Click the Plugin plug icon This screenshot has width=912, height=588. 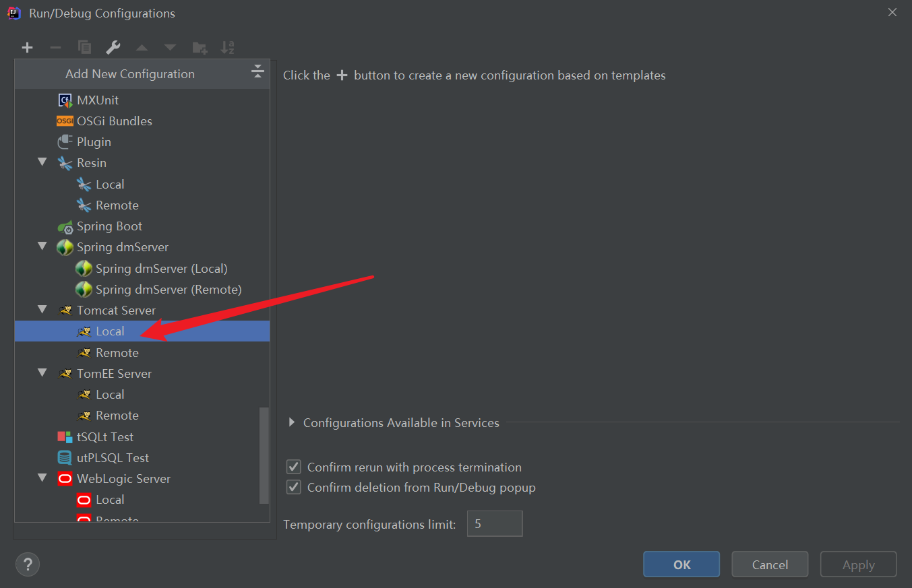click(x=65, y=142)
